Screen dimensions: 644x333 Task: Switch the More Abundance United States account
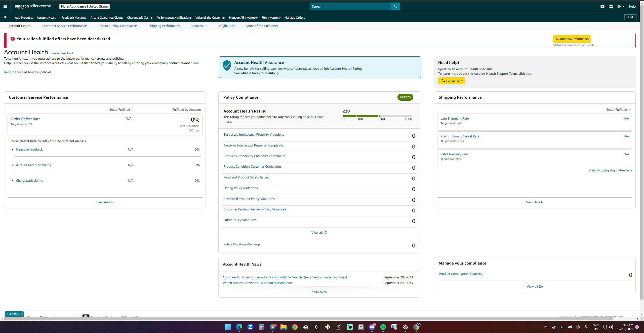pyautogui.click(x=85, y=7)
